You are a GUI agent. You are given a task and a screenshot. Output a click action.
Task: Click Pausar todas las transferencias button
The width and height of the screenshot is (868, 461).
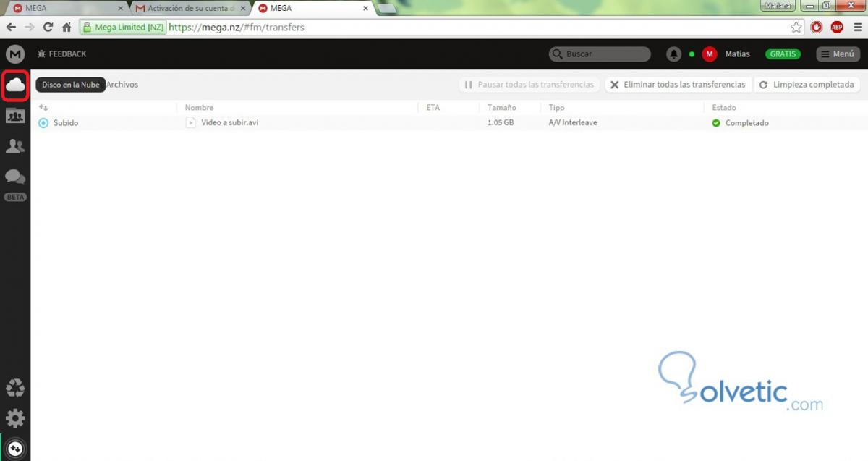tap(529, 85)
